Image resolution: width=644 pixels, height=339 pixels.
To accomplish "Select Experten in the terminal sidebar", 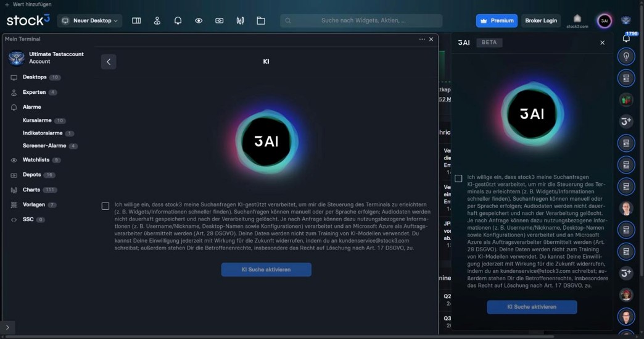I will pos(34,92).
